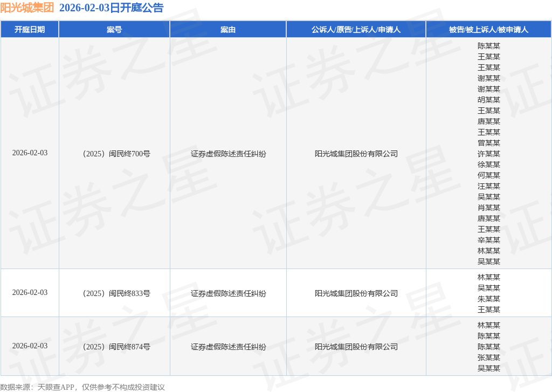Select defendant 肖某某
552x392 pixels.
[x=488, y=208]
